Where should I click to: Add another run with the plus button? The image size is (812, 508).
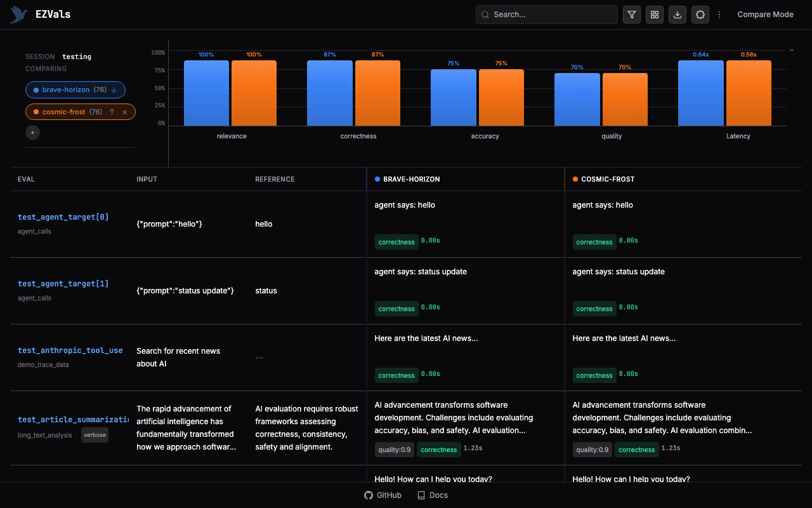(33, 133)
